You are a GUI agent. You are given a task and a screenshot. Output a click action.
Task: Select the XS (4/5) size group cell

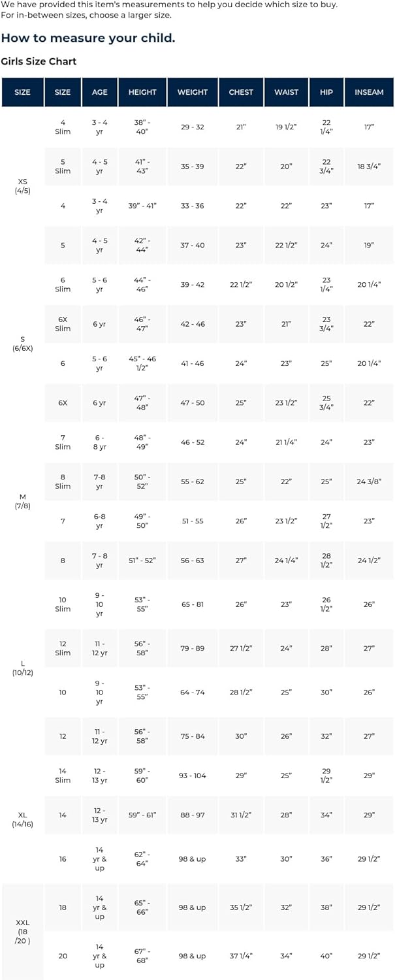coord(22,186)
